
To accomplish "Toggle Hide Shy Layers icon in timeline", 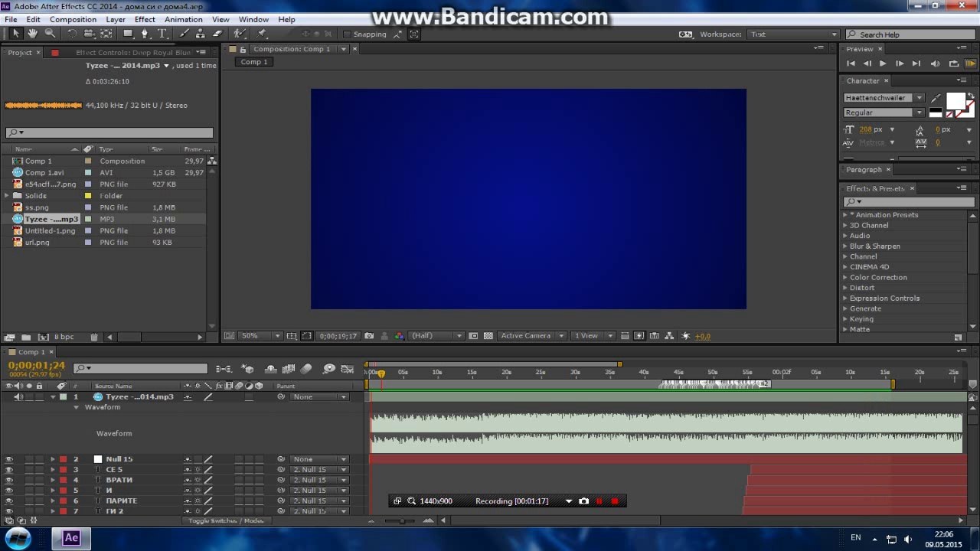I will tap(270, 369).
